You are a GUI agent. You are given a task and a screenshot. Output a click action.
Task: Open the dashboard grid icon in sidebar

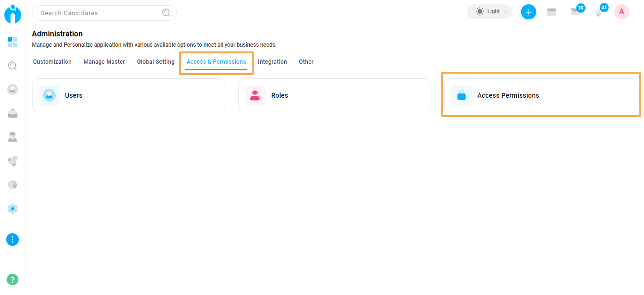click(x=13, y=42)
